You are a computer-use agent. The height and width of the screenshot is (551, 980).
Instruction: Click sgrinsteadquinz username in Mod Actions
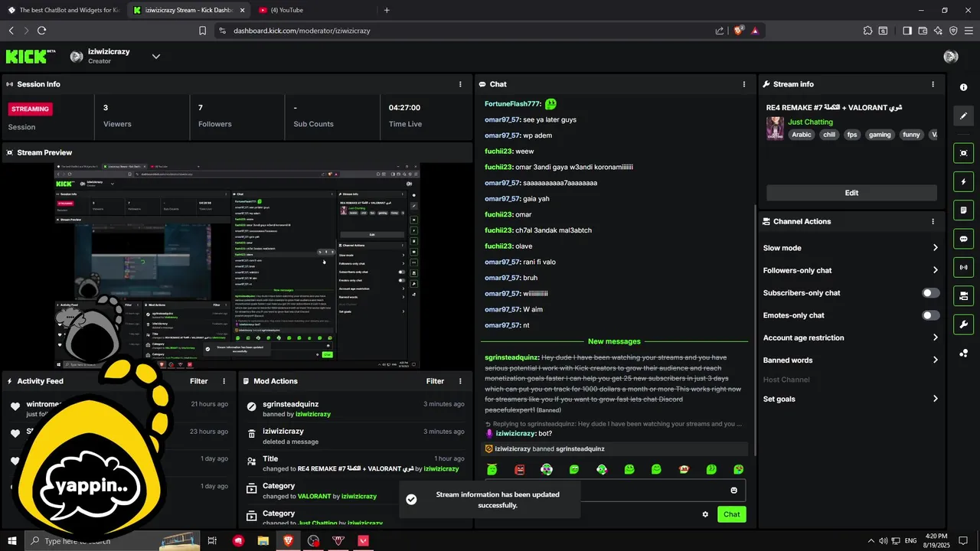[x=290, y=404]
